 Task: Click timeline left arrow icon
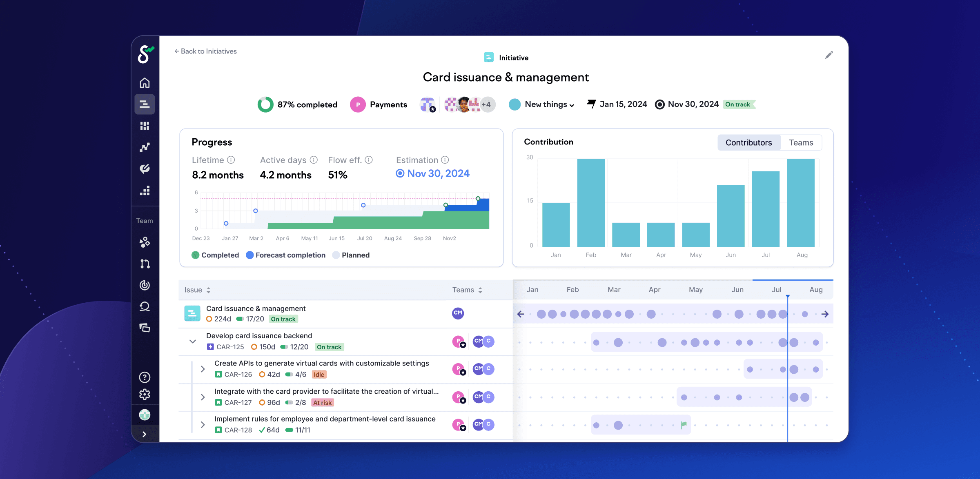[521, 314]
